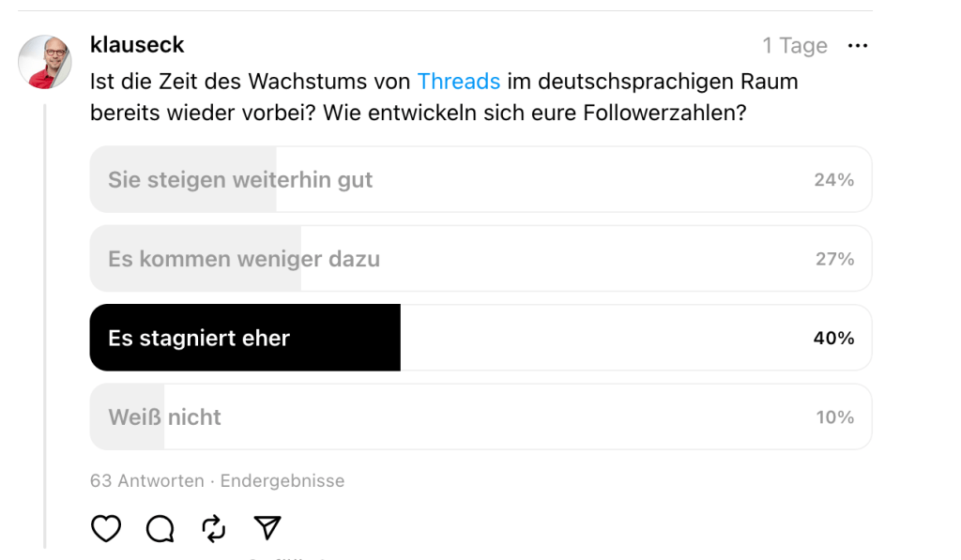This screenshot has height=560, width=961.
Task: Click the 40% result of the leading option
Action: [x=833, y=339]
